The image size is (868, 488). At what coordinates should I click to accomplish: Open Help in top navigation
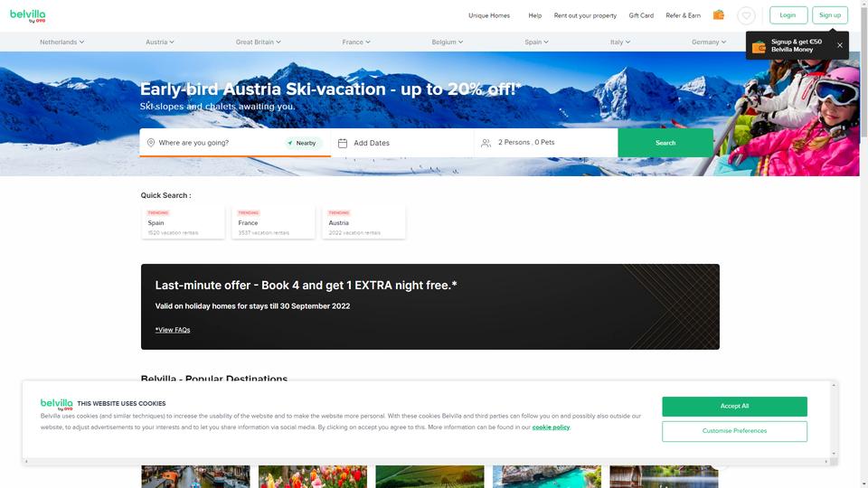pos(534,15)
